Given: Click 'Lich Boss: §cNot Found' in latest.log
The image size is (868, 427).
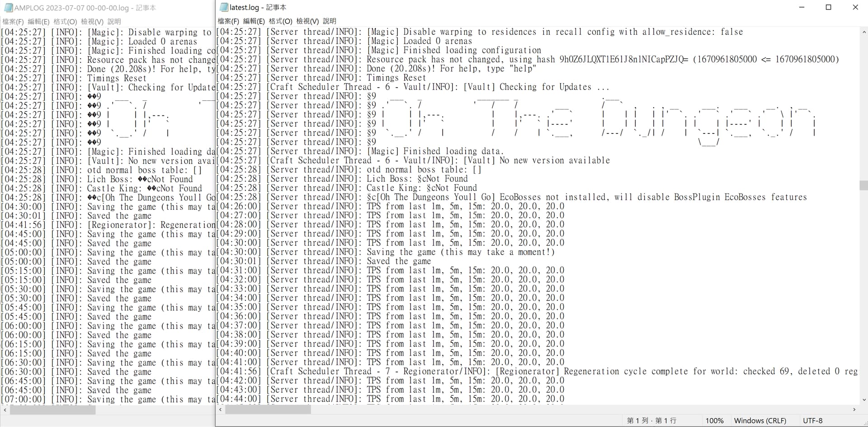Looking at the screenshot, I should (342, 179).
